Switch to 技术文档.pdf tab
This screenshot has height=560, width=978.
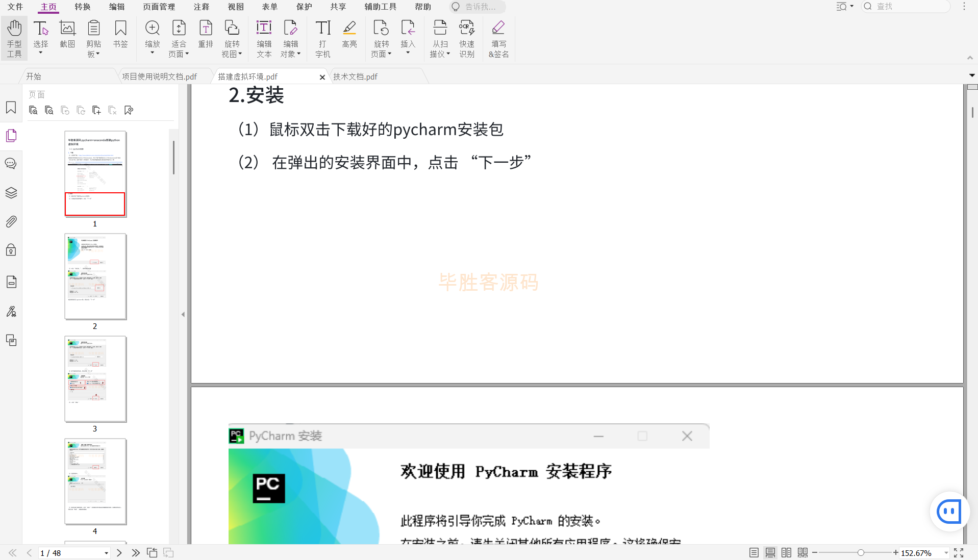pyautogui.click(x=356, y=77)
